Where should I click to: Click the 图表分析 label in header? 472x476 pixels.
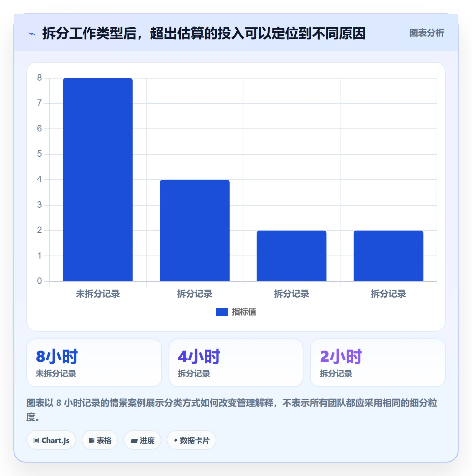pyautogui.click(x=426, y=33)
